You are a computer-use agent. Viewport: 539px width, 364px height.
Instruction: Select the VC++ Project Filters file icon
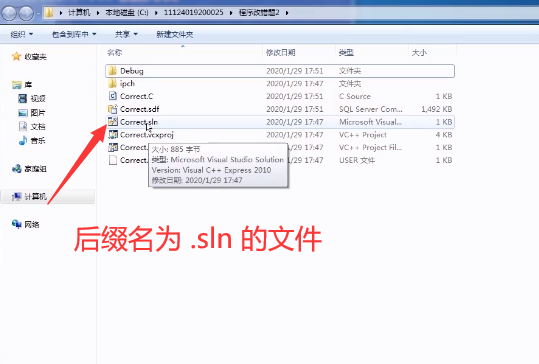pos(112,147)
